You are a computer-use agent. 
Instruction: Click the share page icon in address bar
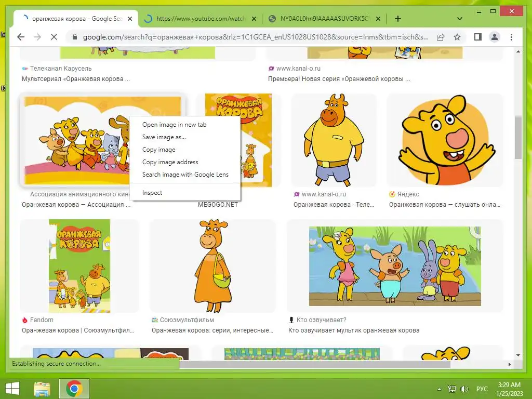click(x=441, y=37)
